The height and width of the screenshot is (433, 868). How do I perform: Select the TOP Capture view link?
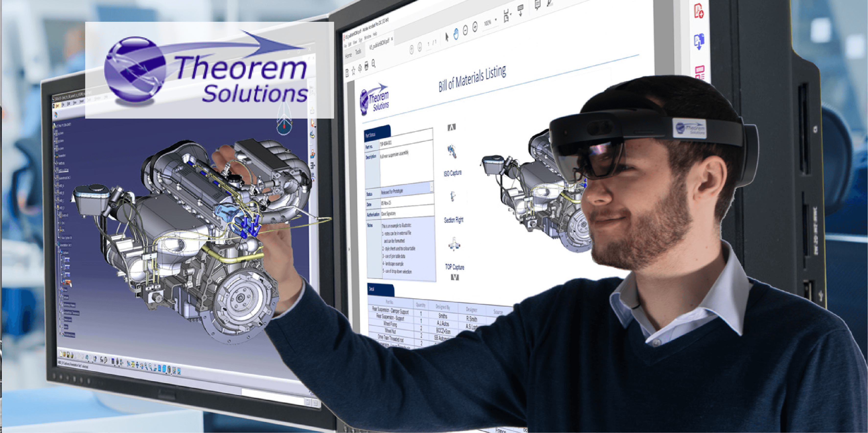click(x=455, y=267)
